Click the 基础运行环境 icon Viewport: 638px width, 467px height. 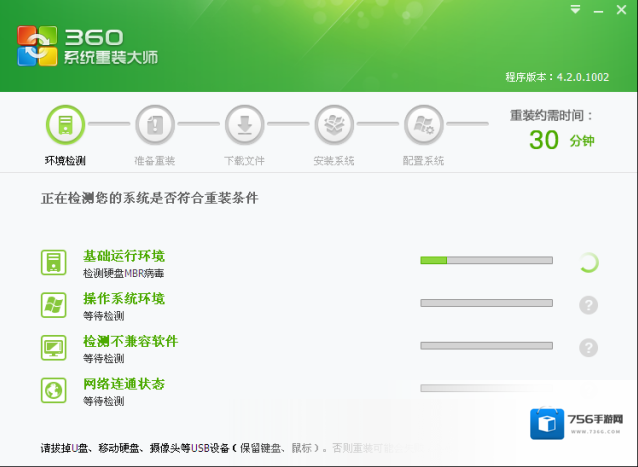pos(53,262)
